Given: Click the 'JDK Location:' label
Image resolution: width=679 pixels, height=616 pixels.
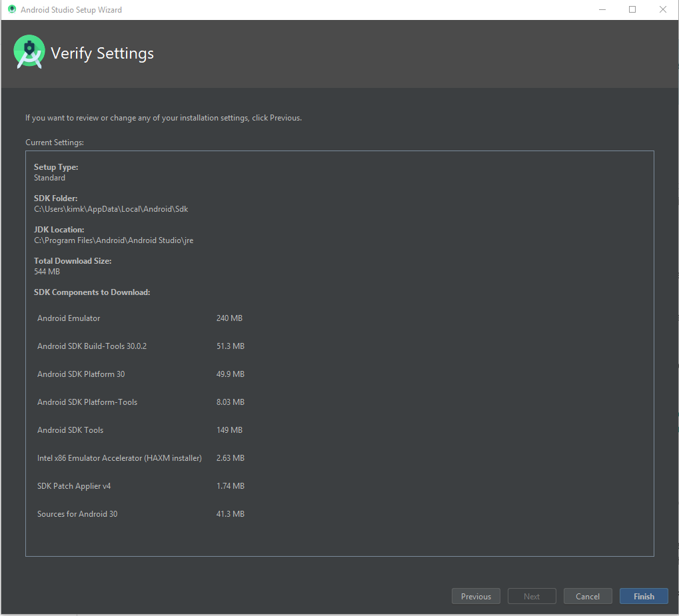Looking at the screenshot, I should point(59,230).
